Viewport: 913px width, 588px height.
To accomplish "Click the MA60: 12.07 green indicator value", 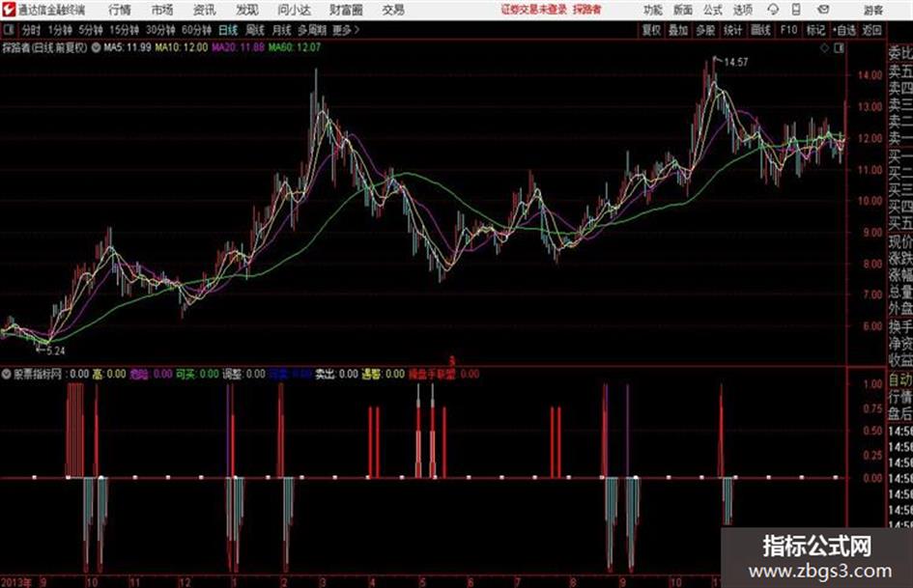I will (x=294, y=47).
